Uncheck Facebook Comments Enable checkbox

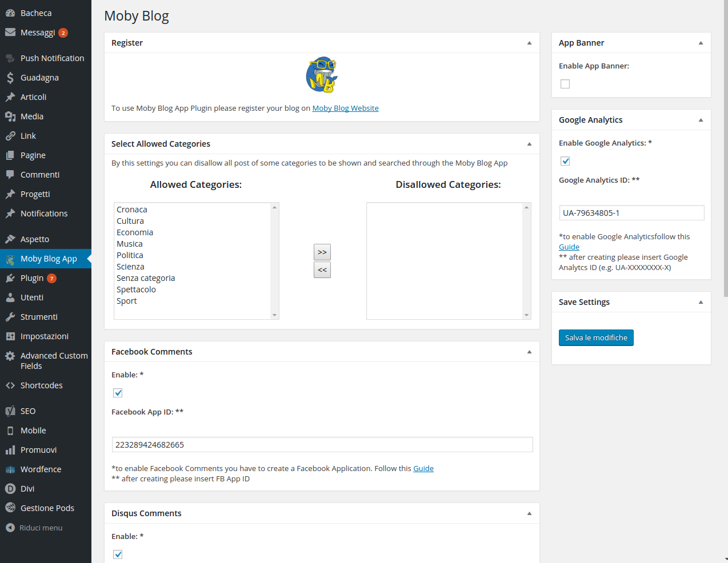118,393
